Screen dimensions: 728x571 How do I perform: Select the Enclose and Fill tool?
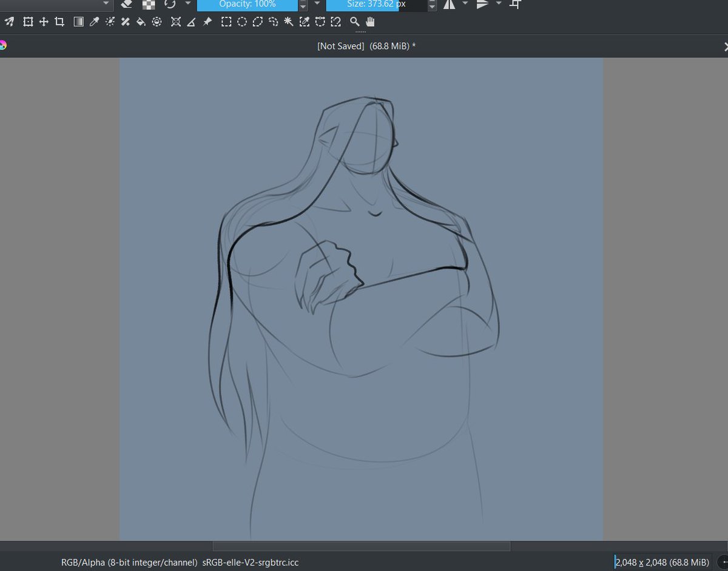(157, 22)
